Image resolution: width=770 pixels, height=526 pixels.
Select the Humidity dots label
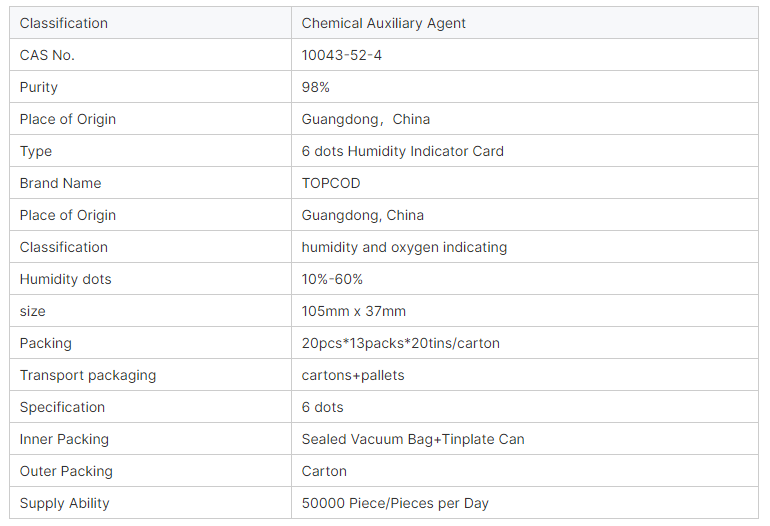point(65,279)
